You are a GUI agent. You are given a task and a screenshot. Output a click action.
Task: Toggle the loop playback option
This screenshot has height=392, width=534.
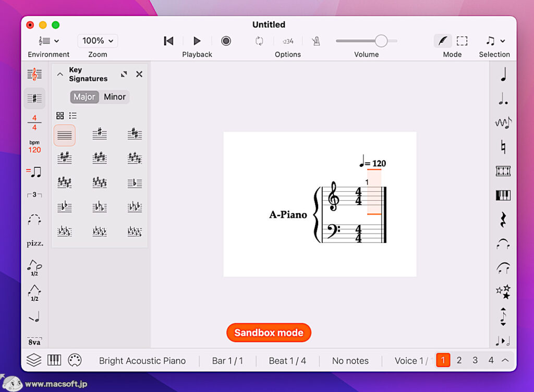(259, 41)
